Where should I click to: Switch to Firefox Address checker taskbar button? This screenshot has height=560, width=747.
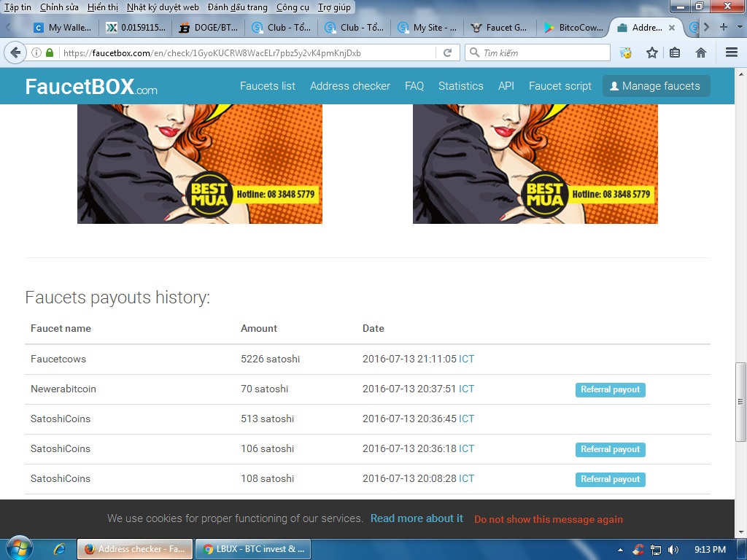135,549
